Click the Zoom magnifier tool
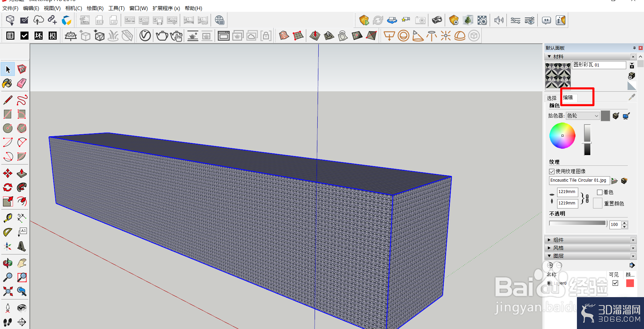The height and width of the screenshot is (329, 644). 8,277
